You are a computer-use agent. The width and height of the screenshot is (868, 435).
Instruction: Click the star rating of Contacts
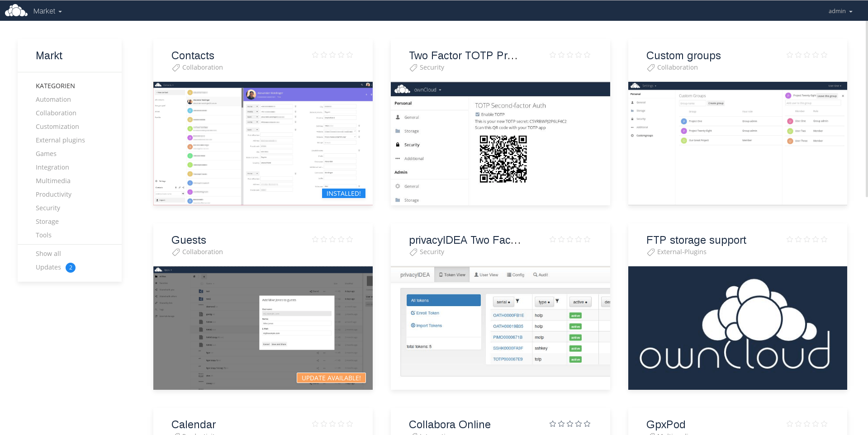pyautogui.click(x=332, y=55)
